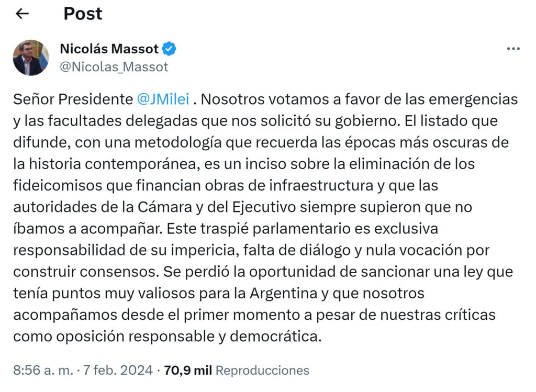Click the Post header title

(x=83, y=14)
